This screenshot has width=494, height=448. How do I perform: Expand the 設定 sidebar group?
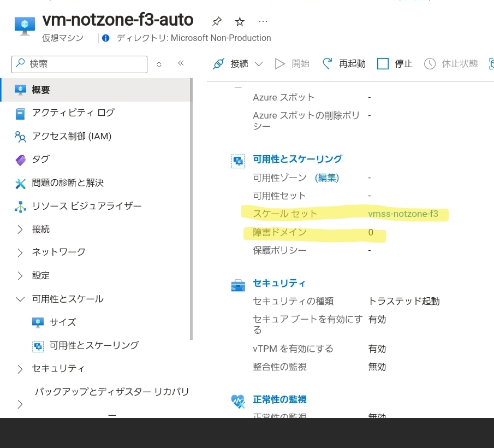(x=20, y=276)
